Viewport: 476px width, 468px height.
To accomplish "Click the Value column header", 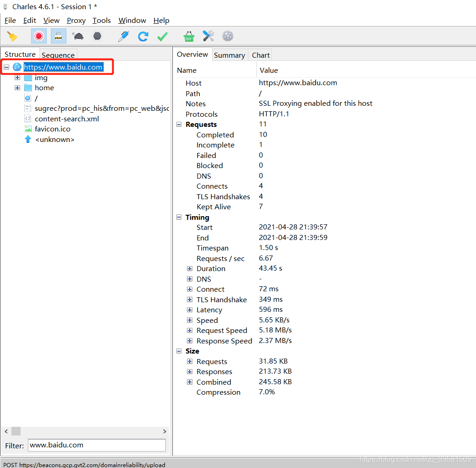I will (268, 71).
